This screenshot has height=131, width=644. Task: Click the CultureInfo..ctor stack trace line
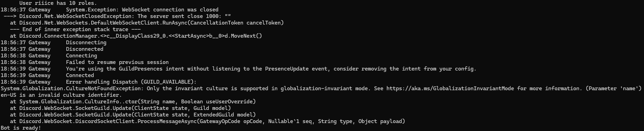pyautogui.click(x=133, y=102)
